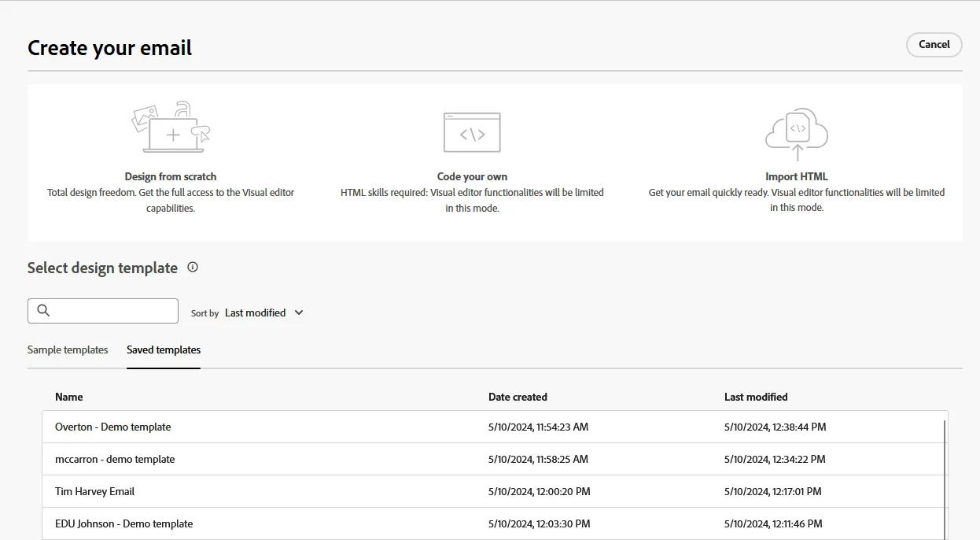Click the templates list vertical scrollbar
This screenshot has height=540, width=980.
tap(944, 479)
